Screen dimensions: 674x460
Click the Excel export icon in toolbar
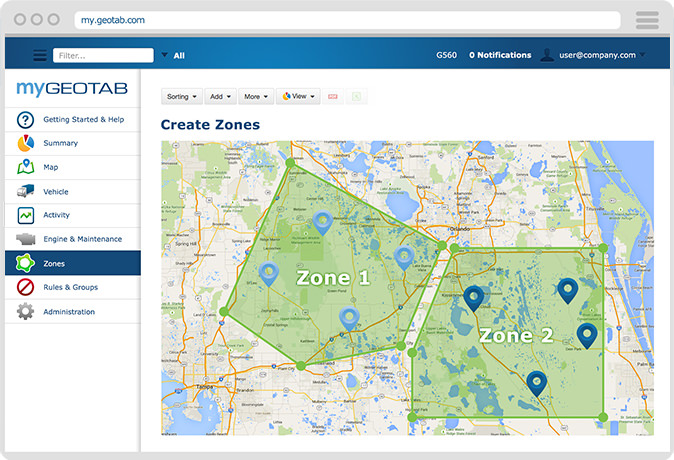356,97
